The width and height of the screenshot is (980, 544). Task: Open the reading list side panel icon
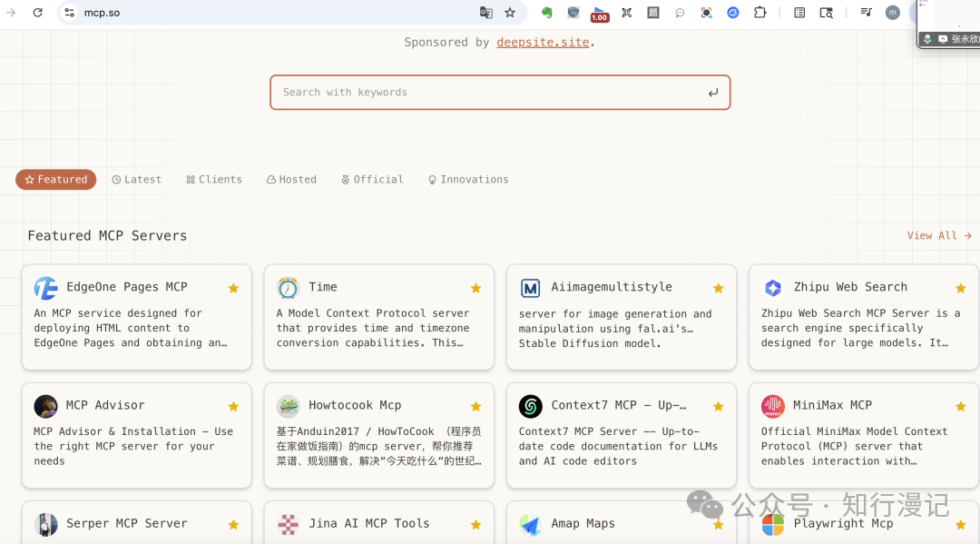click(799, 13)
